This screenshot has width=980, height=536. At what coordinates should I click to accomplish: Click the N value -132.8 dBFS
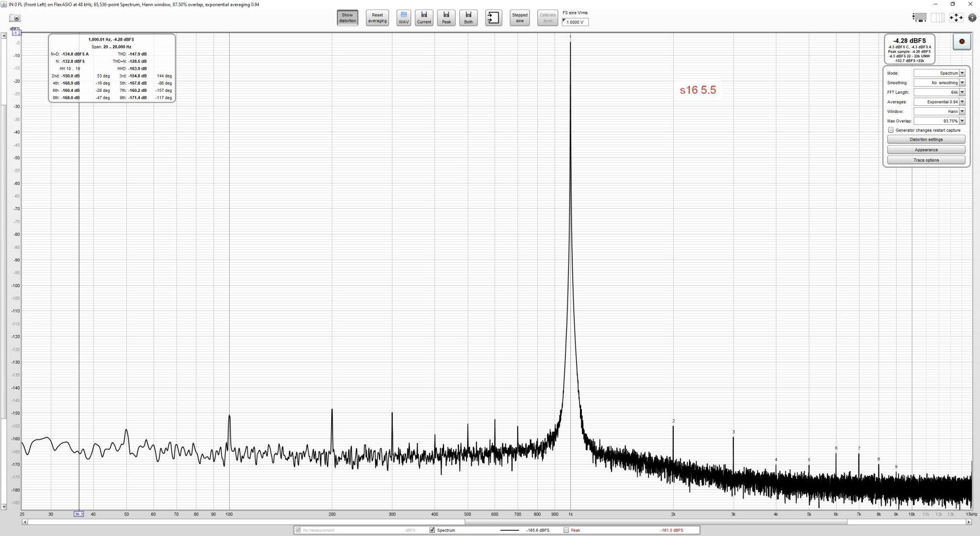(73, 61)
